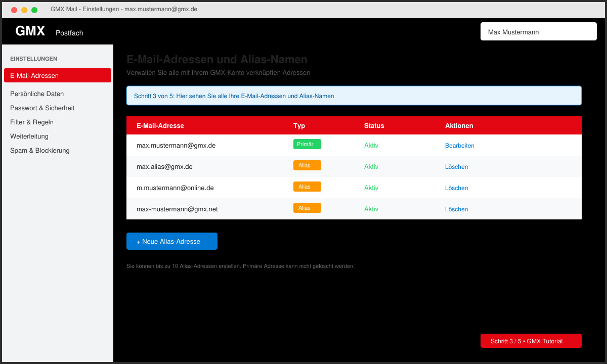
Task: Click the E-Mail-Adressen und Alias-Namen heading
Action: [217, 60]
